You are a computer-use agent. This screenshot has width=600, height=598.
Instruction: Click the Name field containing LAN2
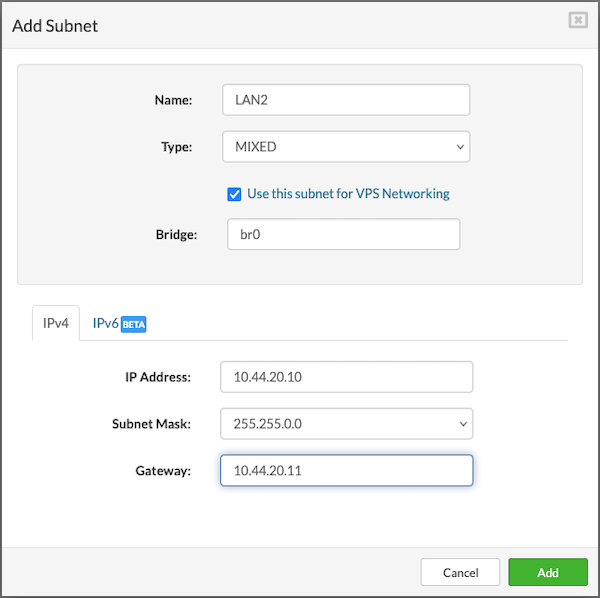(345, 100)
